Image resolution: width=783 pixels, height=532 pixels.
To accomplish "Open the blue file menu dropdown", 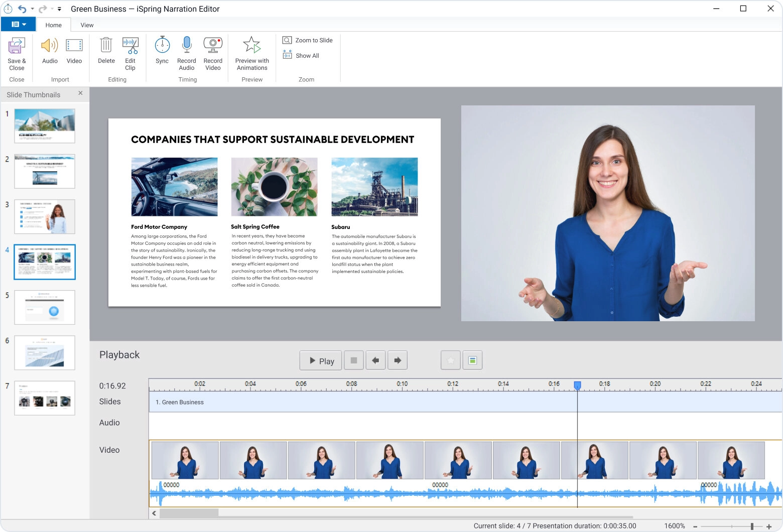I will tap(19, 25).
